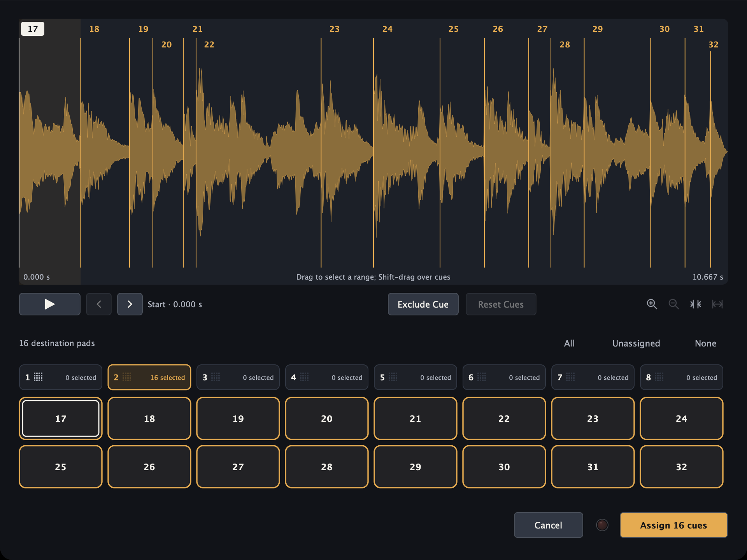Click Cancel button

(x=549, y=525)
